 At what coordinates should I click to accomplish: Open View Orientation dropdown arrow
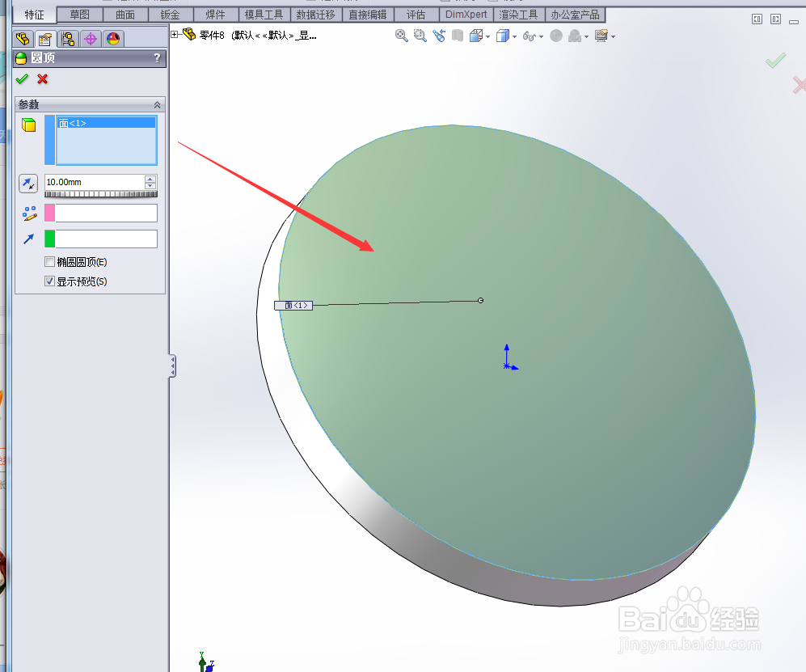click(x=487, y=36)
